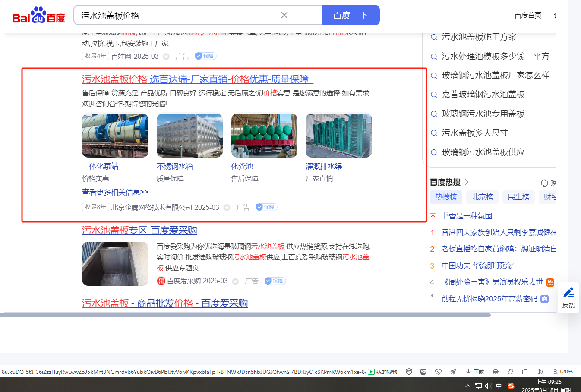The height and width of the screenshot is (392, 581).
Task: Open 百度首页 link in header
Action: 528,16
